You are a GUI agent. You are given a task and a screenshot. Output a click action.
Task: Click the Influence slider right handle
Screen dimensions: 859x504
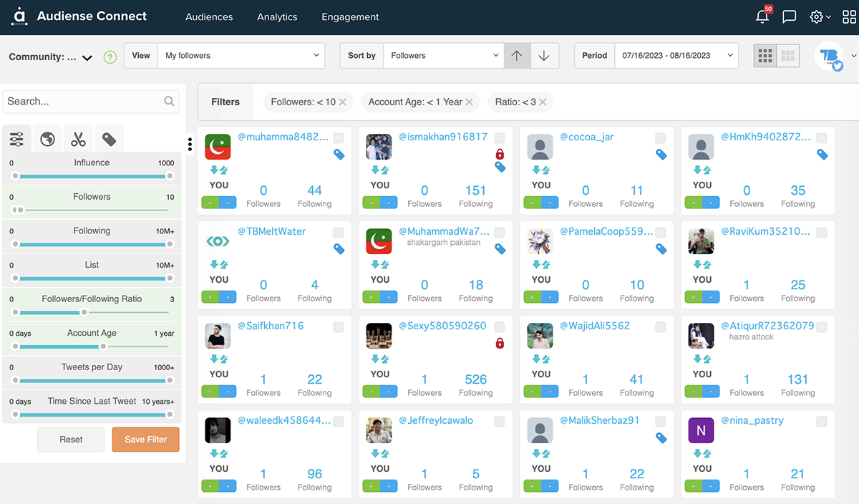[170, 175]
